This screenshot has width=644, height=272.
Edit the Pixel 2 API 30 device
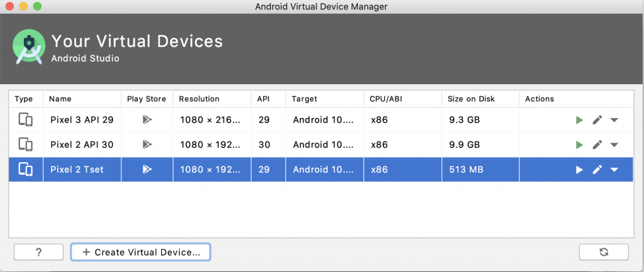597,145
